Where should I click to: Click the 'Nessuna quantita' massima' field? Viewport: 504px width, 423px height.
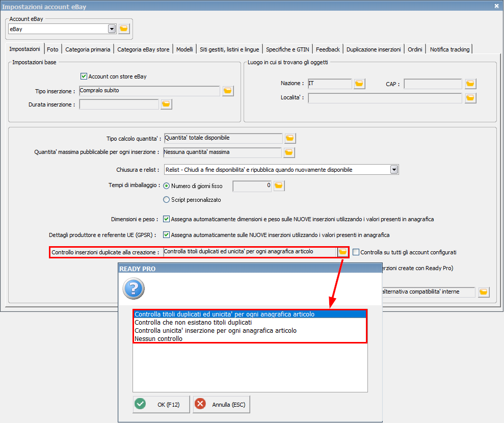tap(222, 152)
